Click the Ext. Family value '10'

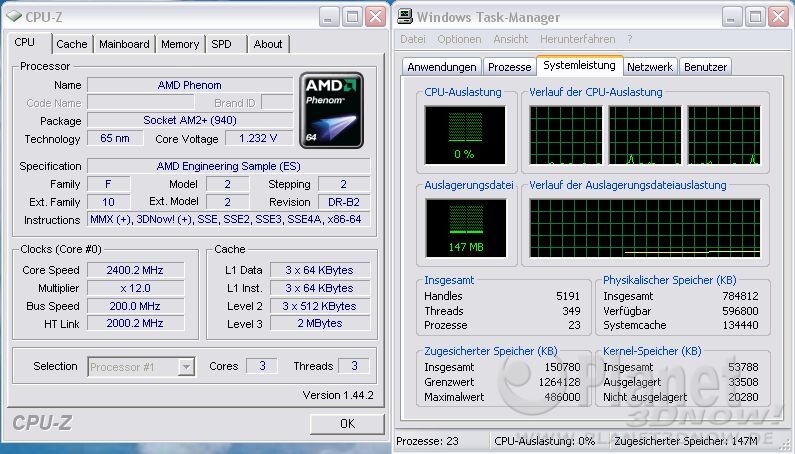pyautogui.click(x=109, y=202)
